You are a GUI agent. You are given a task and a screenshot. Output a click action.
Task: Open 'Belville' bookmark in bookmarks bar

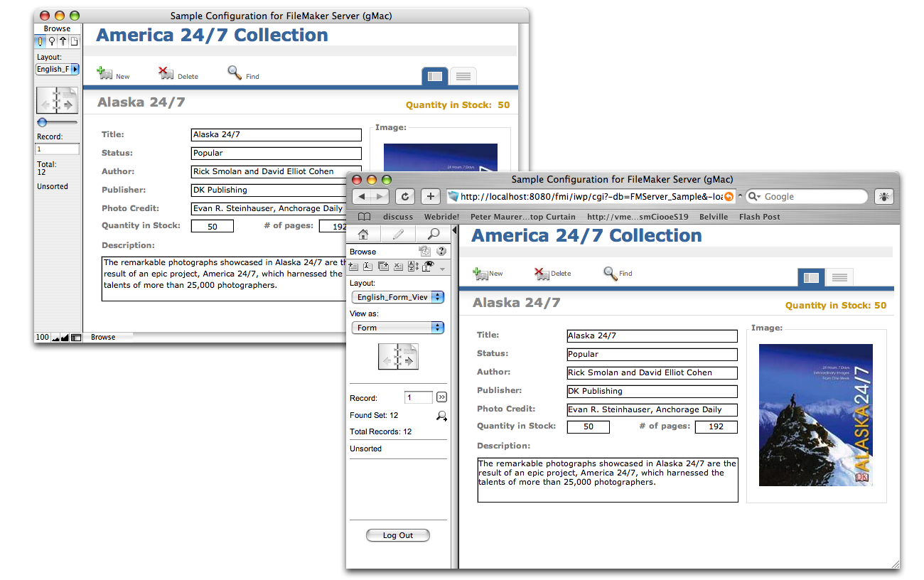714,217
